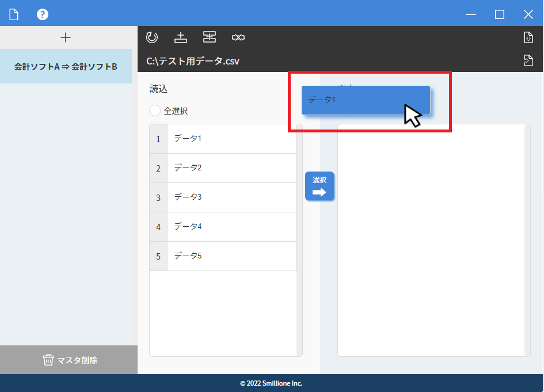544x392 pixels.
Task: Click the file import icon beside the CSV path
Action: (x=528, y=60)
